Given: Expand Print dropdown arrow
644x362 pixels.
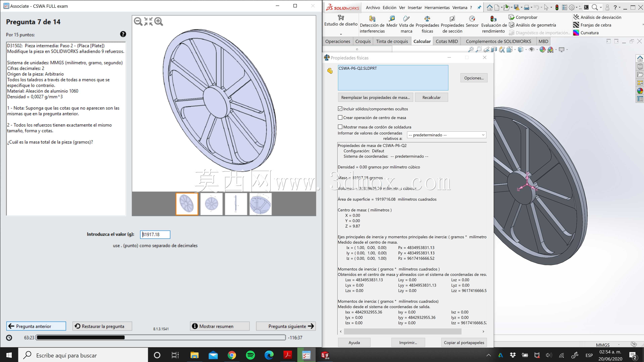Looking at the screenshot, I should 531,8.
